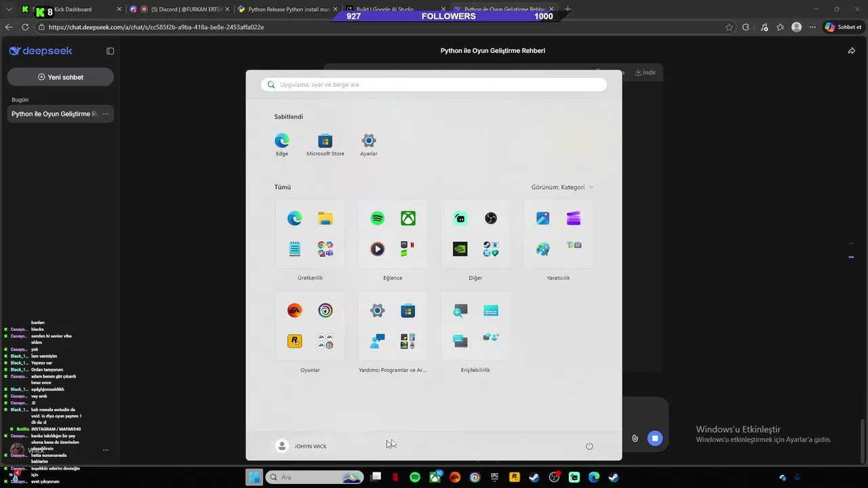Collapse the DeepSeek sidebar panel

pos(110,51)
